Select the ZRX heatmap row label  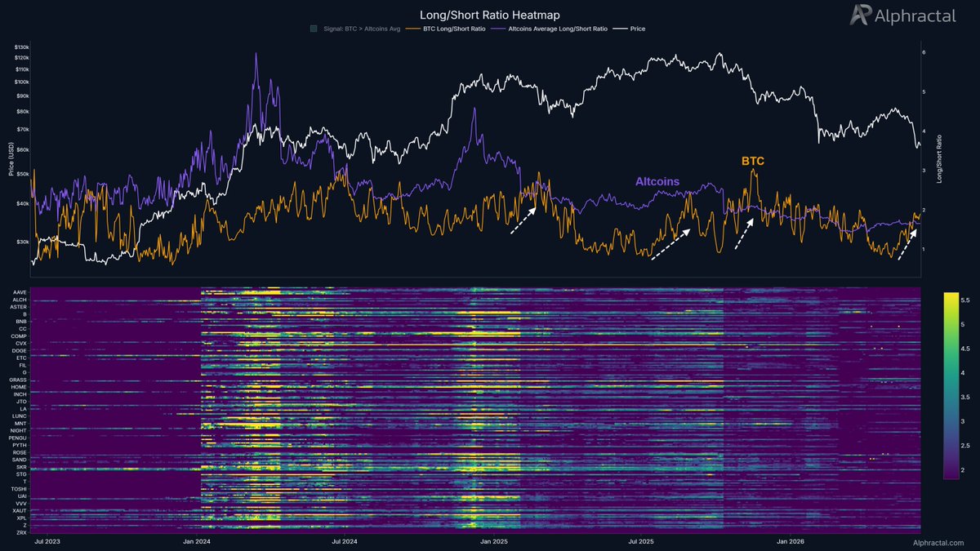click(x=22, y=532)
